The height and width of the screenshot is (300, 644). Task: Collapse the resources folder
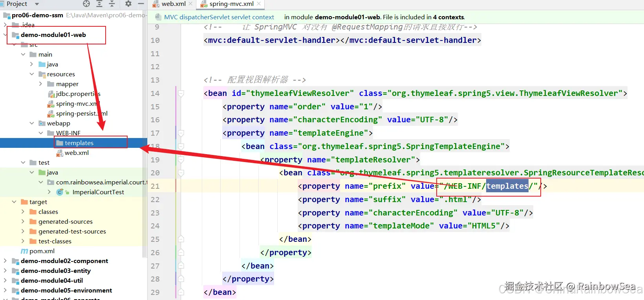32,74
